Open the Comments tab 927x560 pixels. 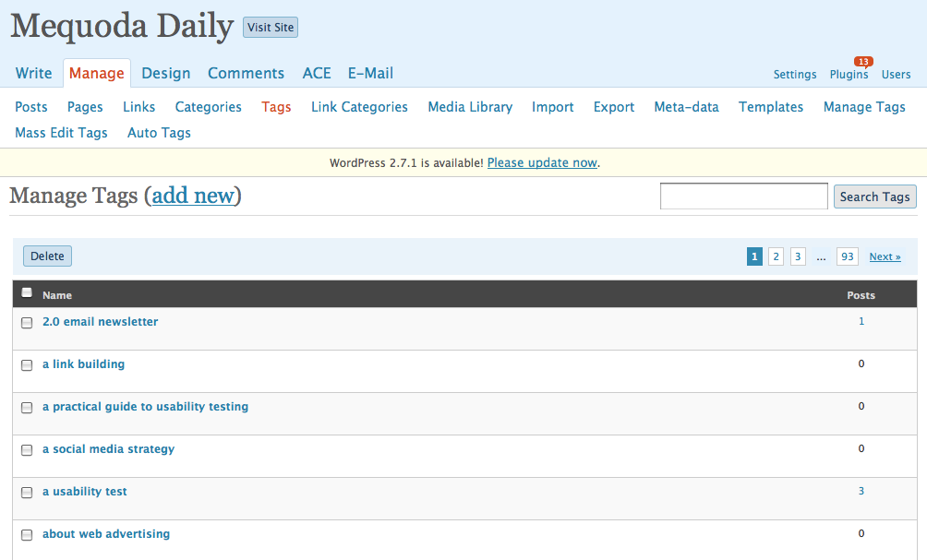[x=246, y=73]
